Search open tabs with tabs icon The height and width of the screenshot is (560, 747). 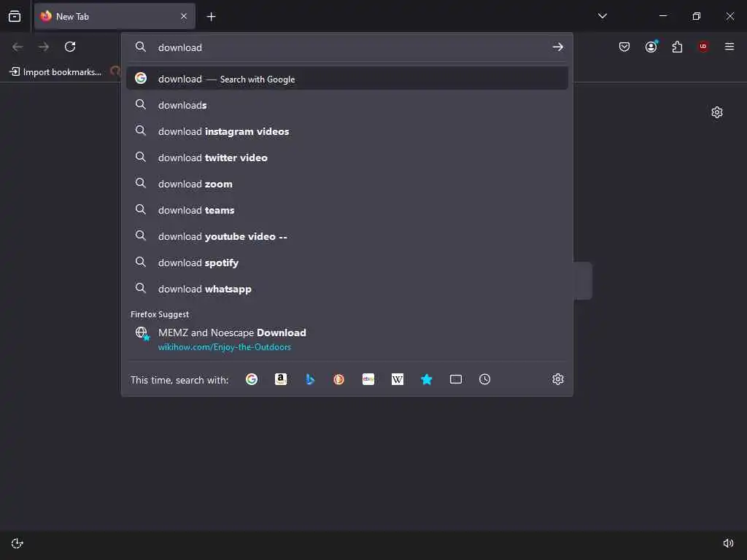pos(455,379)
